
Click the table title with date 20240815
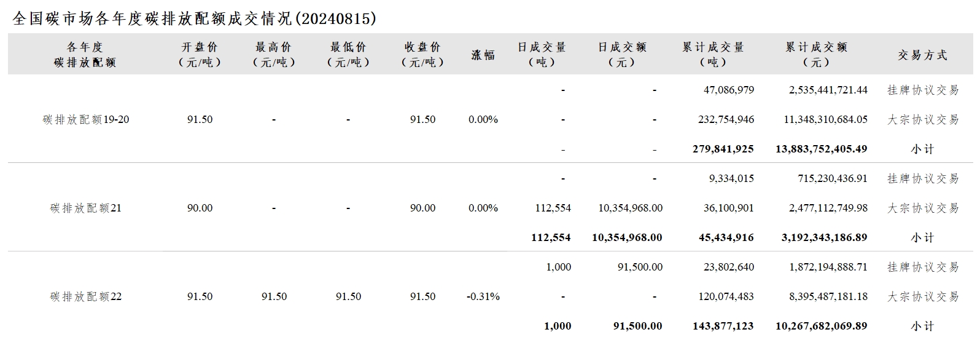[x=194, y=18]
